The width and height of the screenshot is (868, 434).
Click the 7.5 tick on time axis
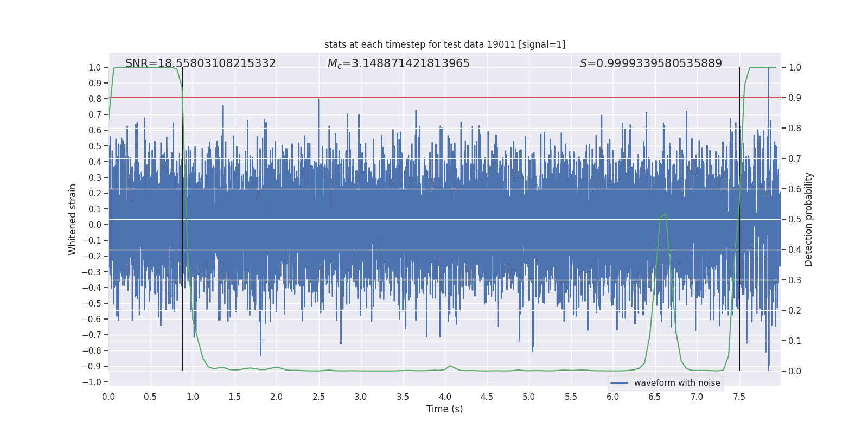click(739, 397)
